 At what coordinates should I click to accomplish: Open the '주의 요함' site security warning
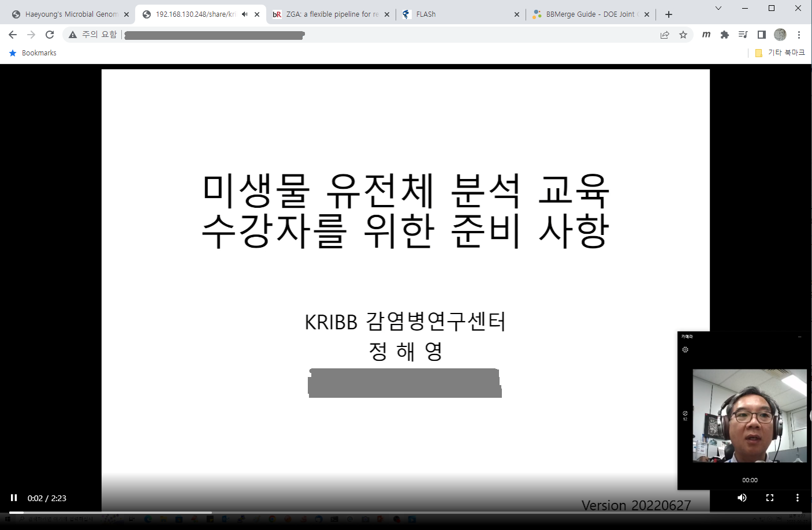92,35
